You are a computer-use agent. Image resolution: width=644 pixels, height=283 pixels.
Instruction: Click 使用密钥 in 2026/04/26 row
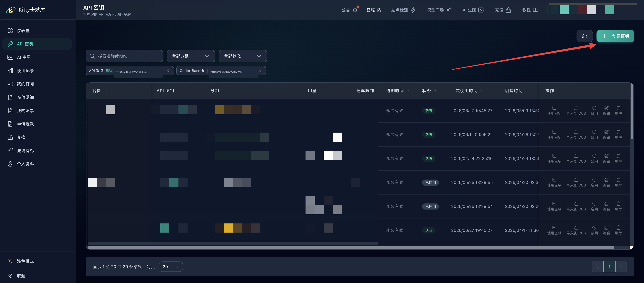554,135
